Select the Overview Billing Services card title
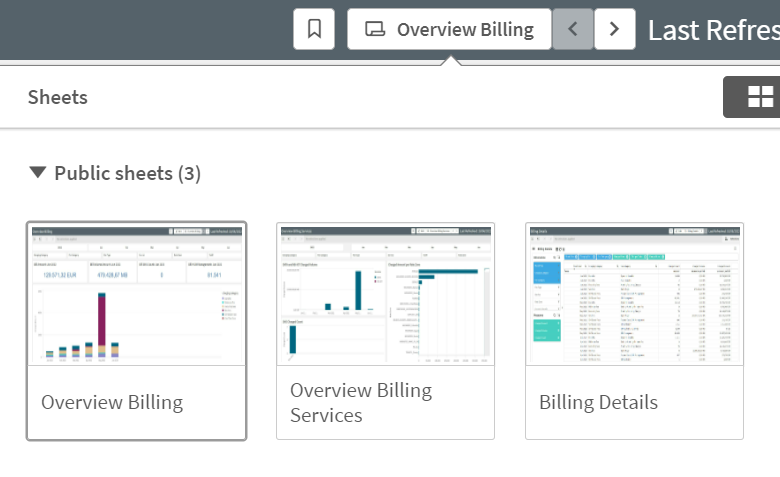The image size is (780, 477). (361, 402)
